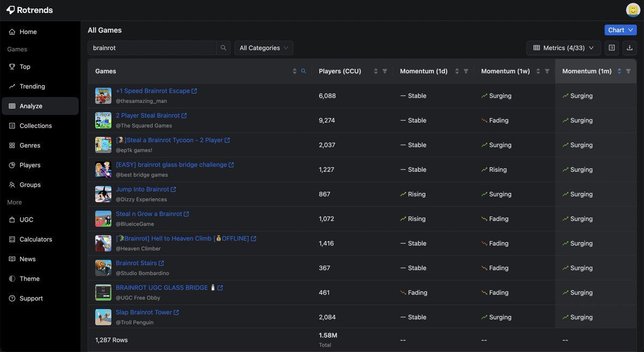The height and width of the screenshot is (352, 644).
Task: Click Slap Brainrot Tower thumbnail
Action: pyautogui.click(x=104, y=317)
